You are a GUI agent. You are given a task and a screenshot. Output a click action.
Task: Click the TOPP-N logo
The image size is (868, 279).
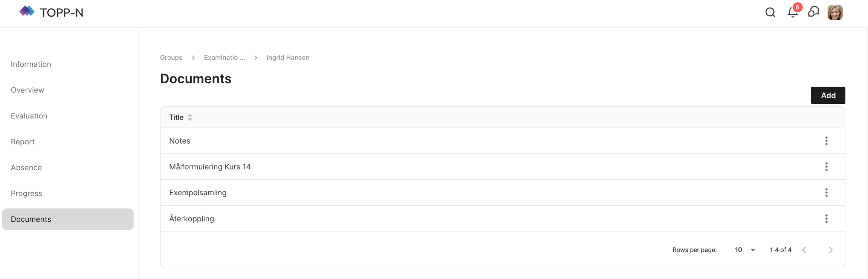coord(52,12)
